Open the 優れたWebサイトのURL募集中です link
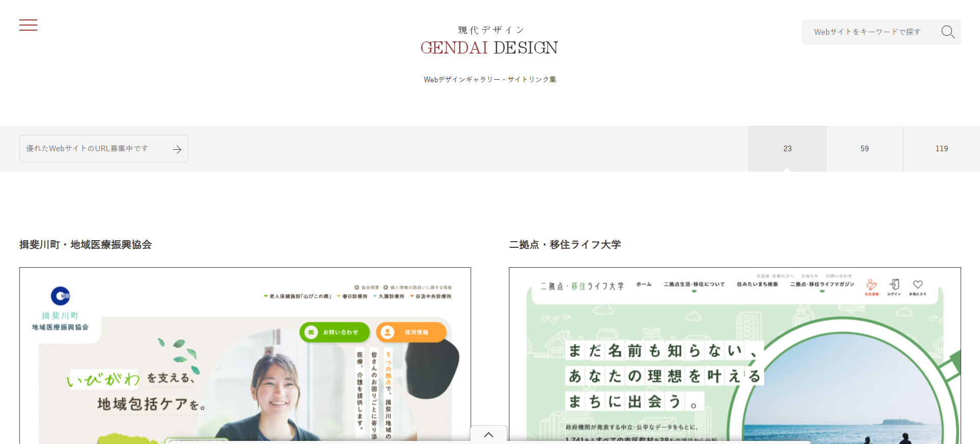The height and width of the screenshot is (444, 980). pyautogui.click(x=87, y=149)
